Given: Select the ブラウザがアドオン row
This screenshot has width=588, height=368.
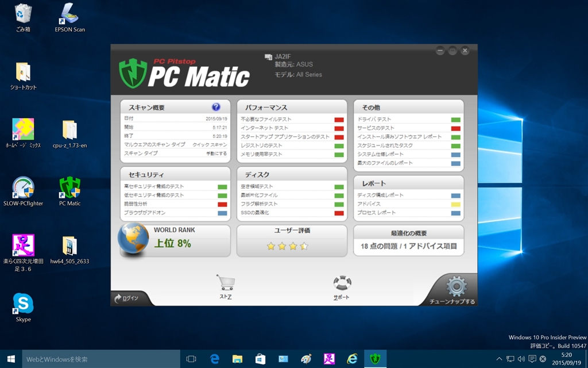Looking at the screenshot, I should point(176,213).
